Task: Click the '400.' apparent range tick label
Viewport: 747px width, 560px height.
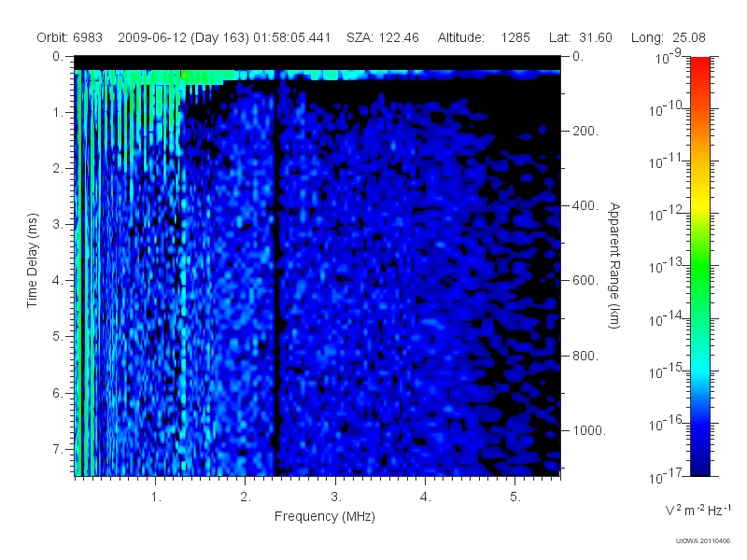Action: [585, 205]
